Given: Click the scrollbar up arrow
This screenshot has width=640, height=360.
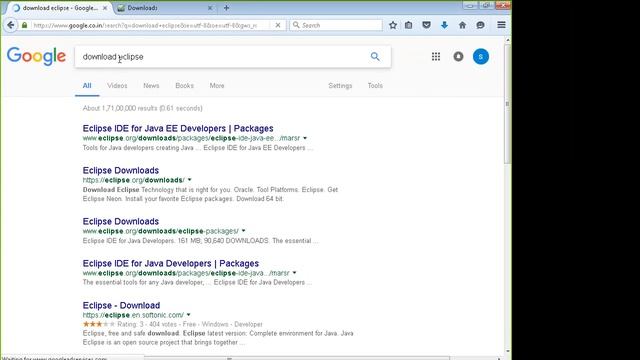Looking at the screenshot, I should (507, 40).
